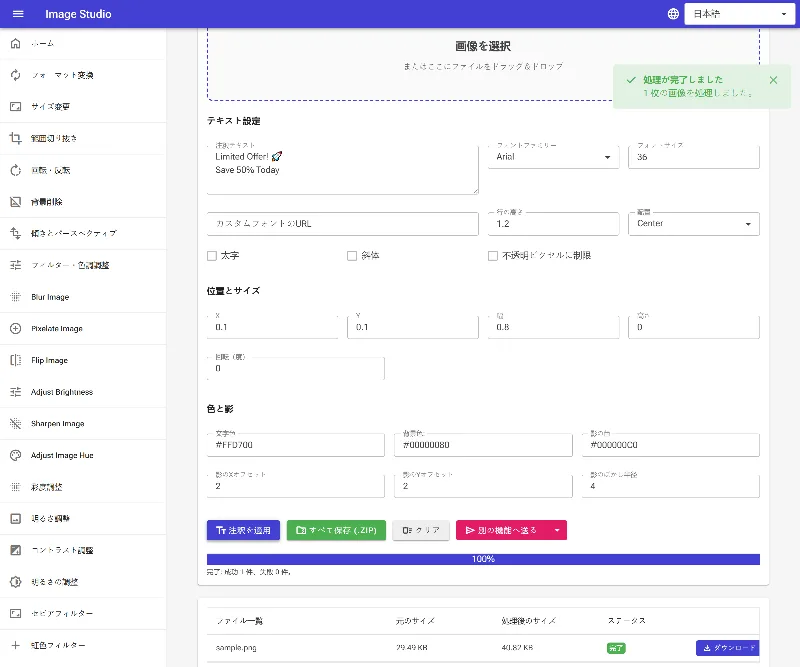The height and width of the screenshot is (667, 800).
Task: Dismiss the 処理が完了しました notification
Action: click(773, 80)
